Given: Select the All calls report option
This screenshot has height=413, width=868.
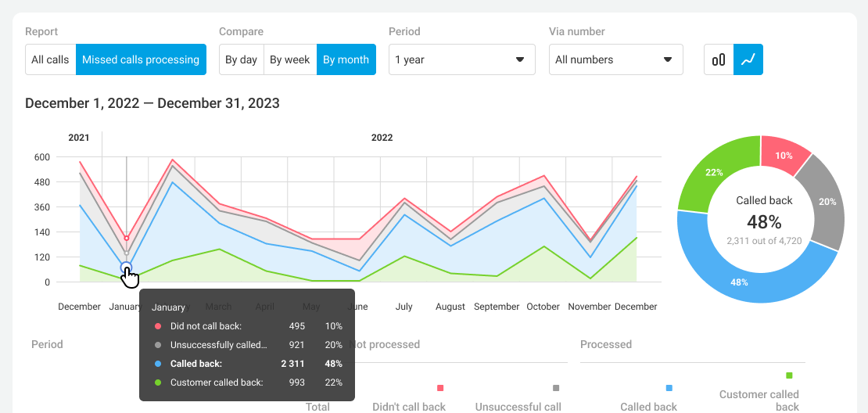Looking at the screenshot, I should [x=50, y=59].
